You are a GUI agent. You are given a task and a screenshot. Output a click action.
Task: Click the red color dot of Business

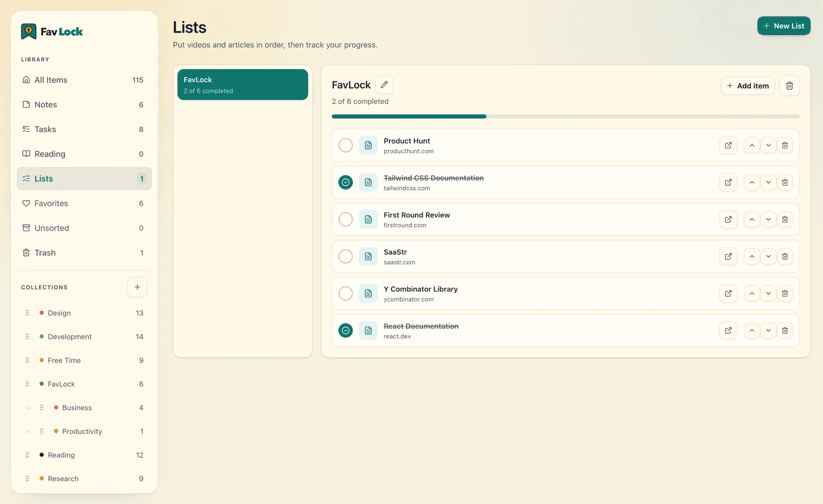click(x=56, y=408)
